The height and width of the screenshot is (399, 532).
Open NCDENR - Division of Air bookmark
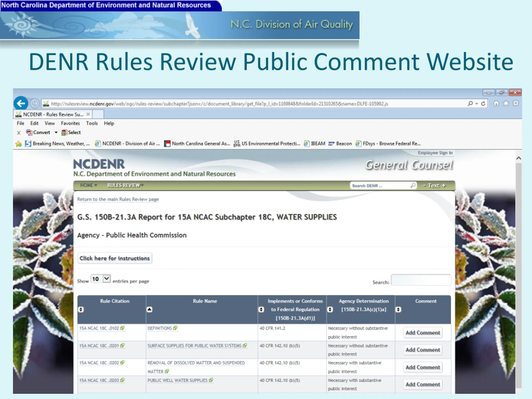tap(127, 144)
